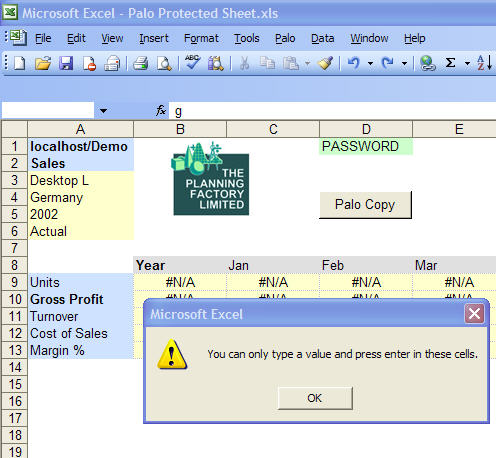The image size is (496, 458).
Task: Expand the Paste options dropdown arrow
Action: click(x=307, y=63)
